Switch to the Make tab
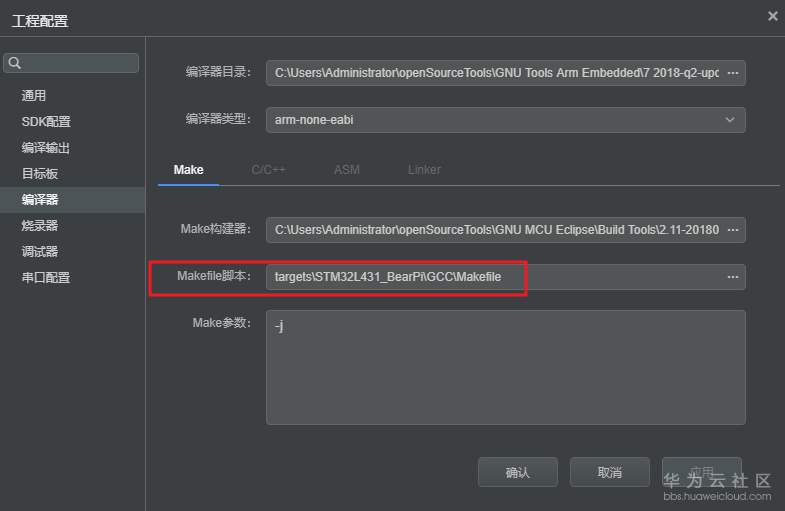This screenshot has height=511, width=785. click(x=188, y=170)
